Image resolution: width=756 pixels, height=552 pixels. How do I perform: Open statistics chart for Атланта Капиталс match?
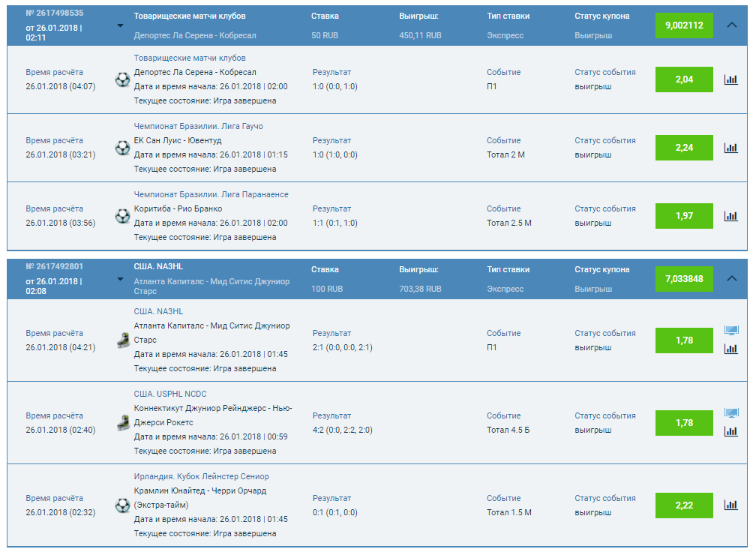coord(731,349)
